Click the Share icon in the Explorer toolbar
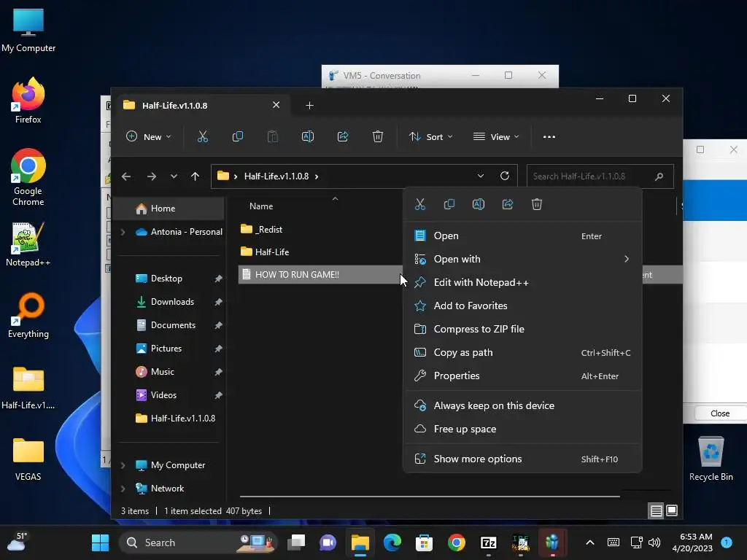 [x=343, y=136]
